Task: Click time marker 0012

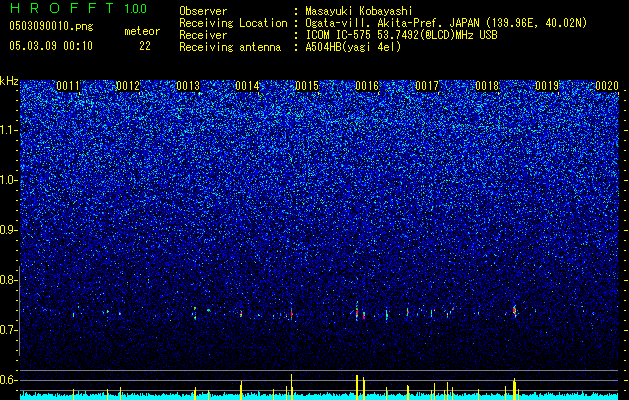Action: (128, 86)
